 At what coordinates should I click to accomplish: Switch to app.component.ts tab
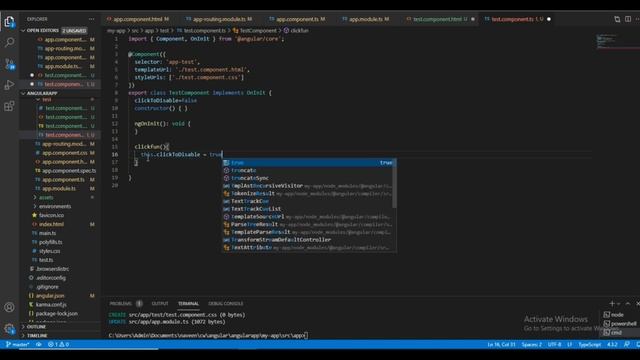tap(297, 19)
